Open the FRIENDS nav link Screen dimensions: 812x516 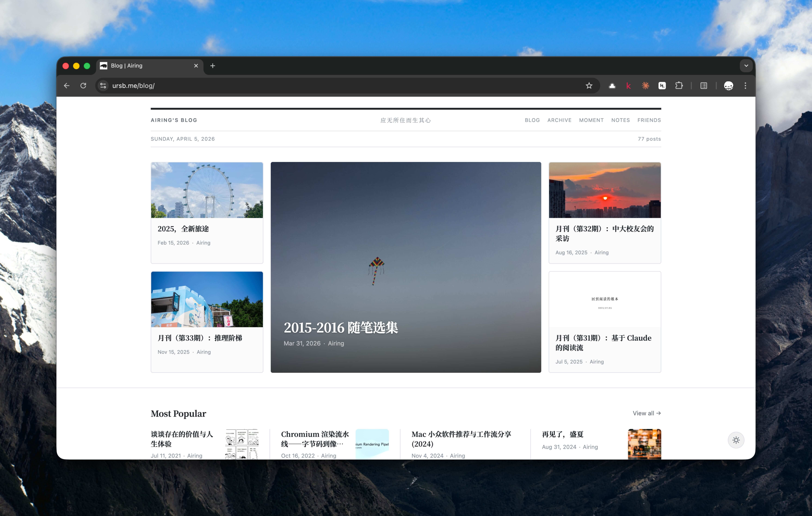point(649,120)
